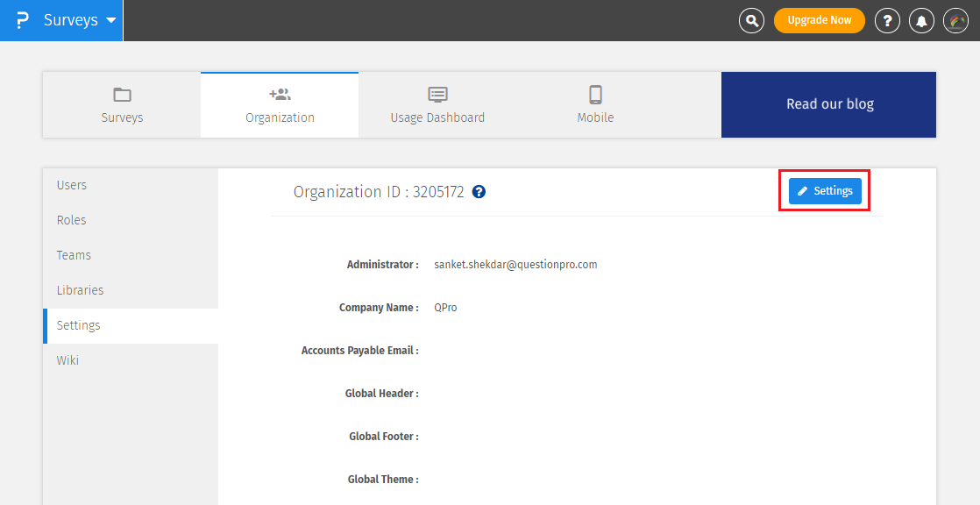The image size is (980, 505).
Task: Open Teams in the sidebar
Action: [131, 255]
